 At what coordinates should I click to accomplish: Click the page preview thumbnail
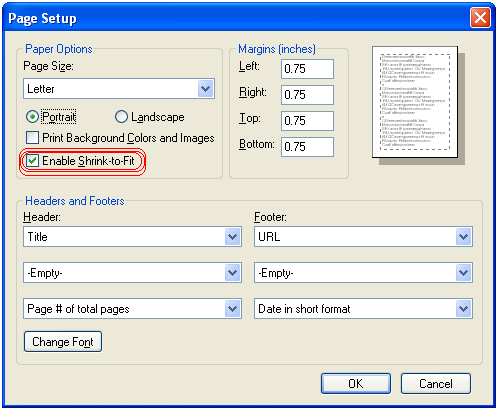coord(415,102)
